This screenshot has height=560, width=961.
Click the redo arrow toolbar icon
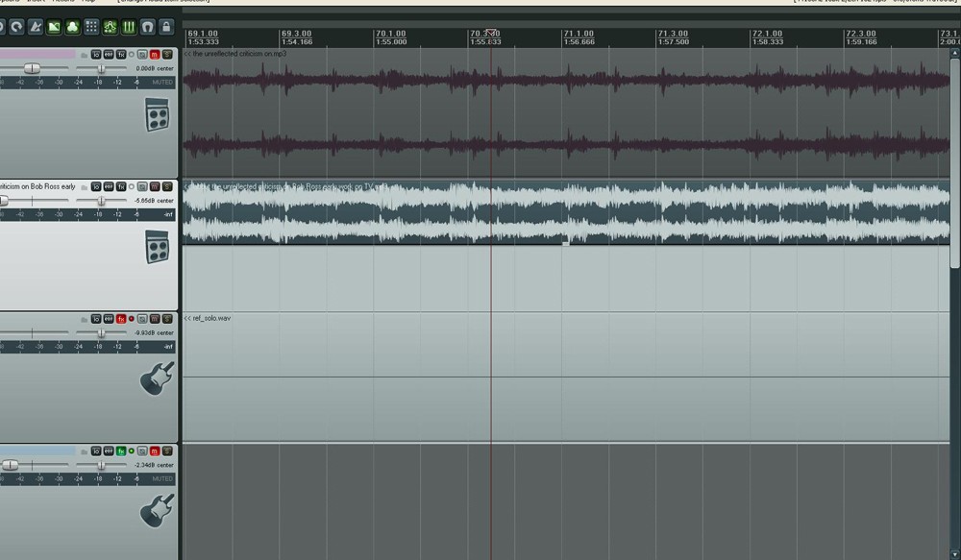pyautogui.click(x=16, y=26)
